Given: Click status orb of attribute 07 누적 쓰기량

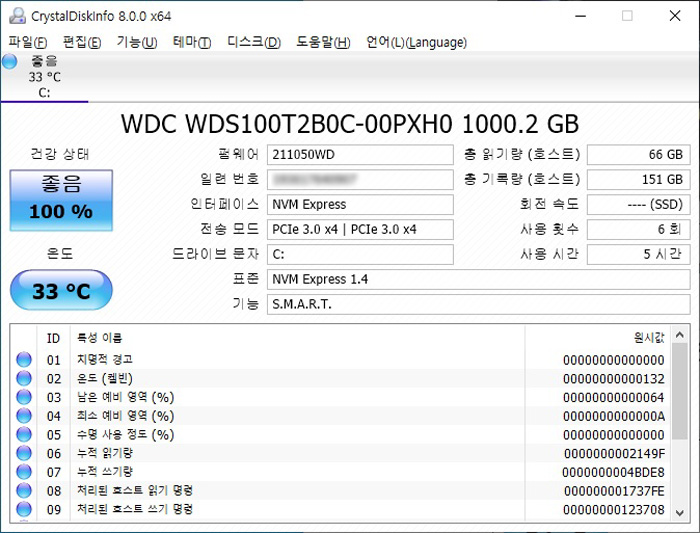Looking at the screenshot, I should [24, 472].
